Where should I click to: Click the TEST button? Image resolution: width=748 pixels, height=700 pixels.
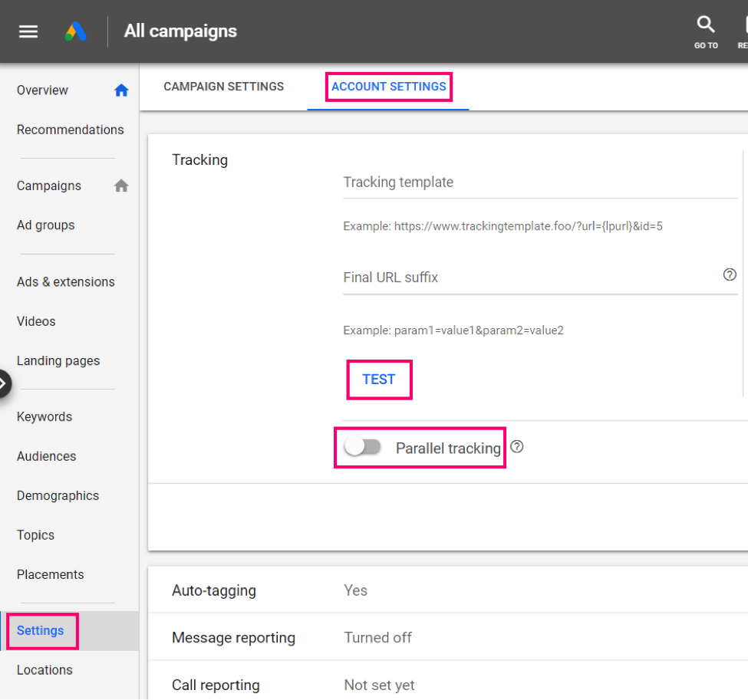pyautogui.click(x=379, y=379)
